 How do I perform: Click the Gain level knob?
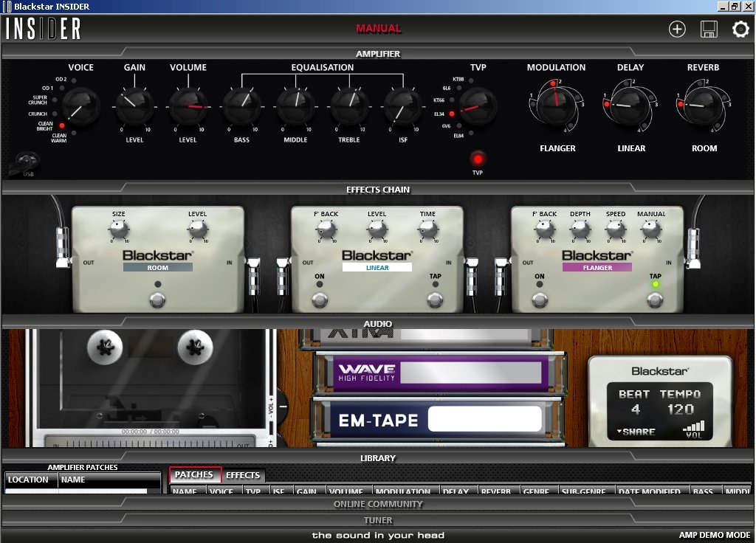(x=134, y=106)
